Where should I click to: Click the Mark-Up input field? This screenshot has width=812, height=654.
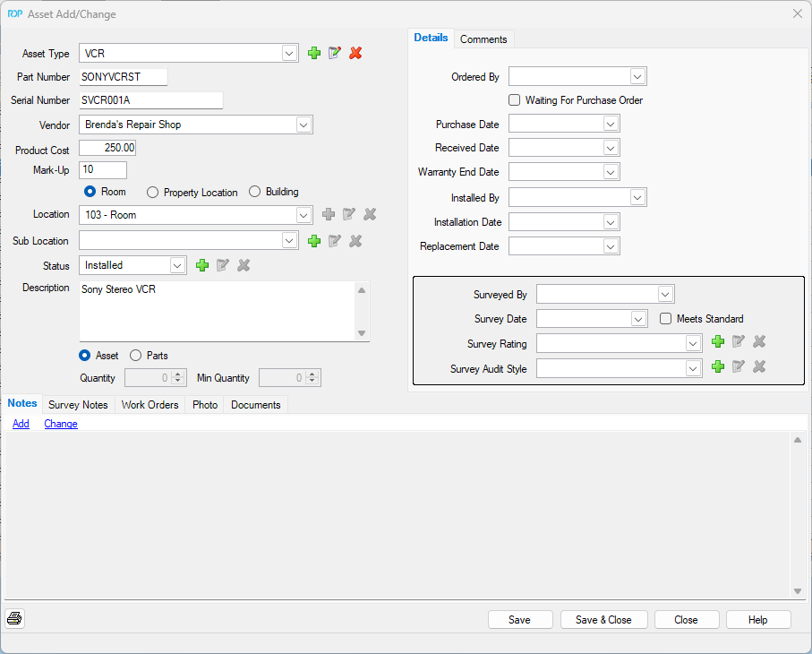click(x=103, y=170)
